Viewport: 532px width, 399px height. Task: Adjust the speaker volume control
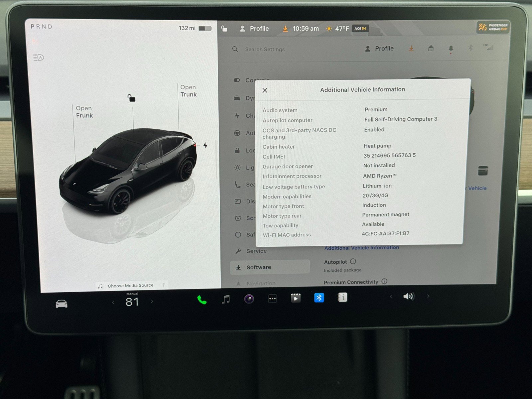(x=409, y=297)
